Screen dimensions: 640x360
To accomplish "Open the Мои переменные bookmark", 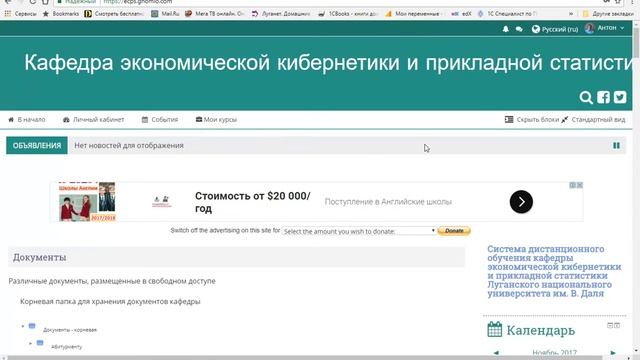I will pos(413,13).
